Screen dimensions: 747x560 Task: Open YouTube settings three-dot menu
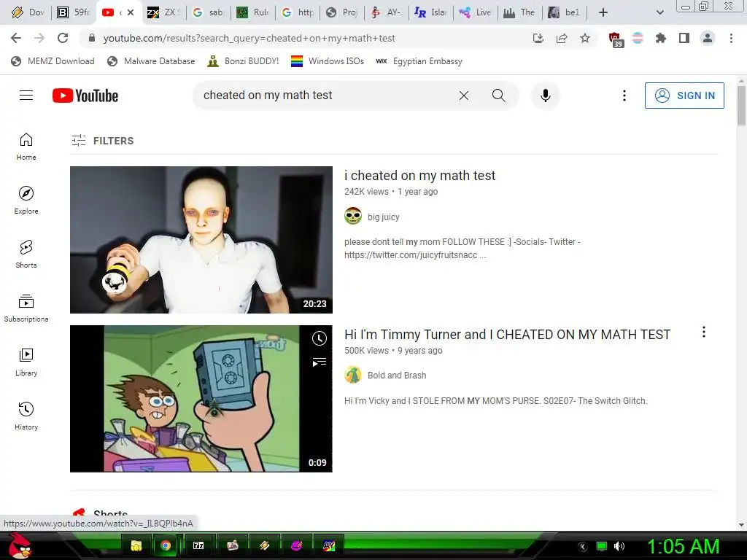624,96
